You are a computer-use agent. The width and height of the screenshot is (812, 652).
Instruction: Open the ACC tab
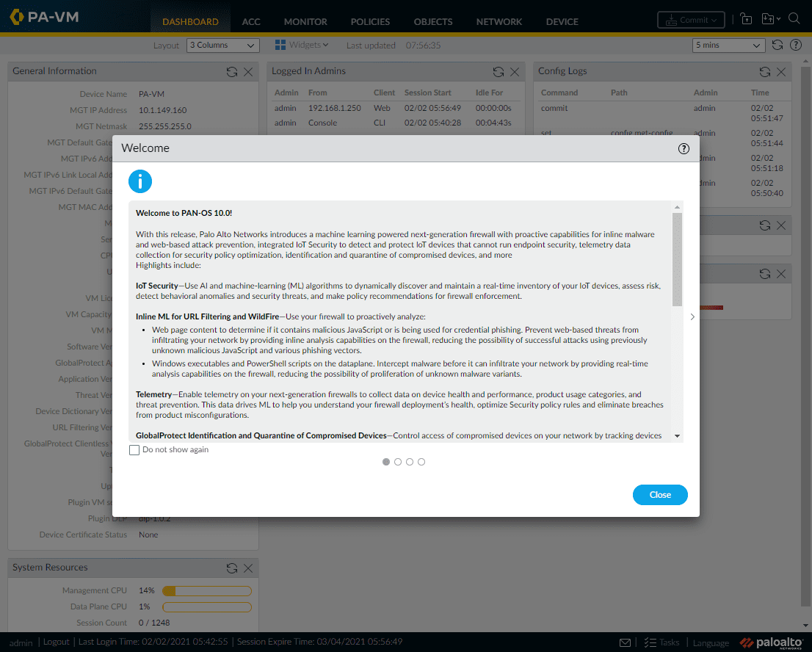tap(251, 22)
